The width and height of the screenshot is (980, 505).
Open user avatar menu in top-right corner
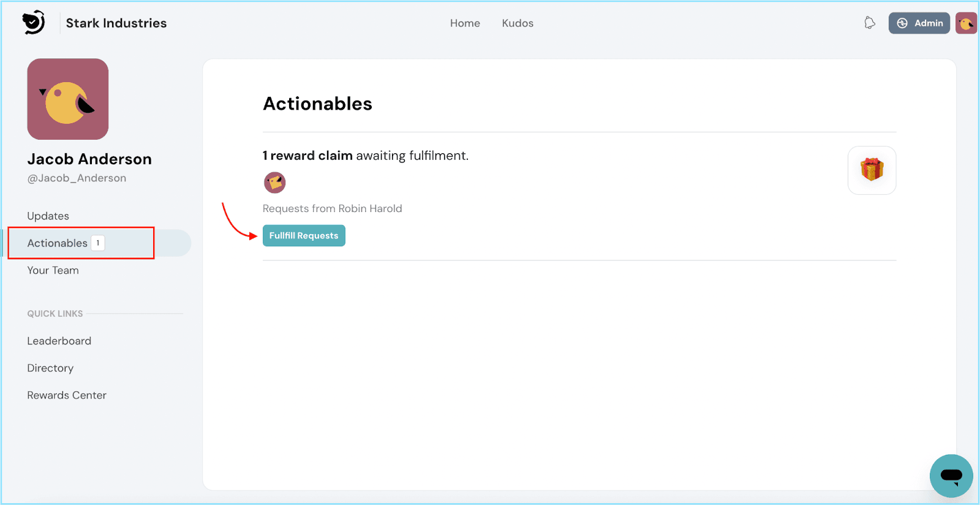[966, 23]
